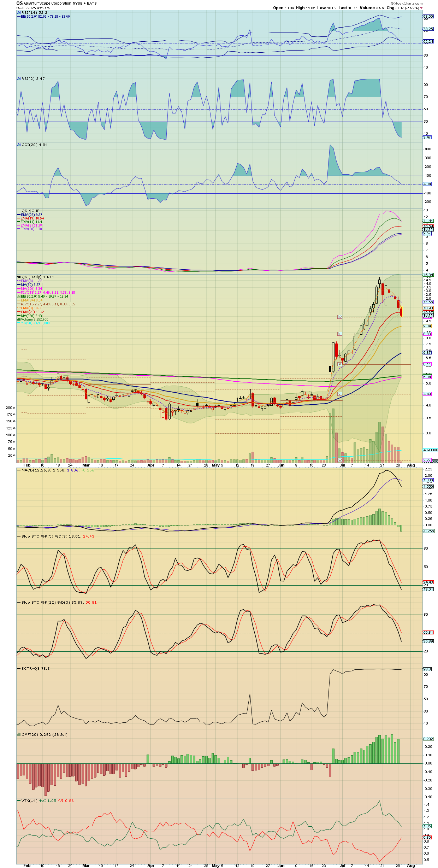Click the Low 10.02 value in header
Viewport: 438px width, 868px height.
(327, 8)
